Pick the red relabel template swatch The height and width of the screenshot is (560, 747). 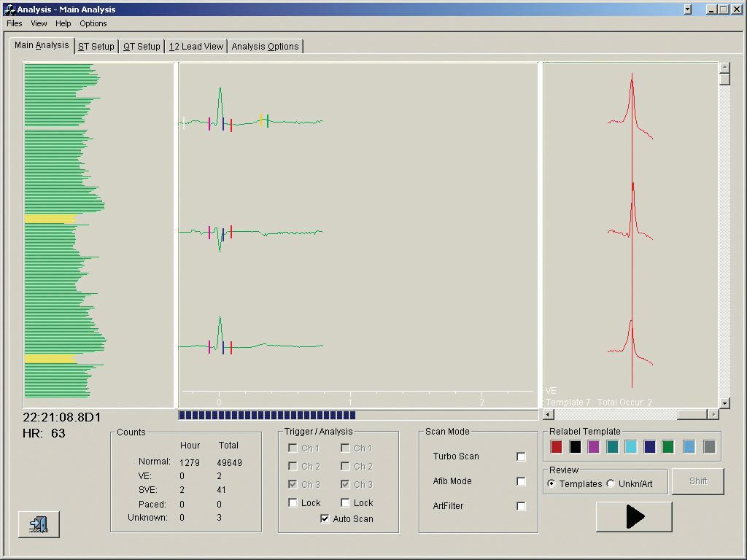pos(557,447)
